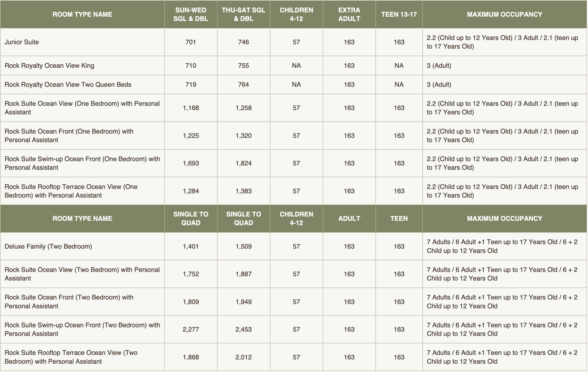The height and width of the screenshot is (372, 588).
Task: Select the THU-SAT SGL & DBL column header
Action: coord(244,14)
